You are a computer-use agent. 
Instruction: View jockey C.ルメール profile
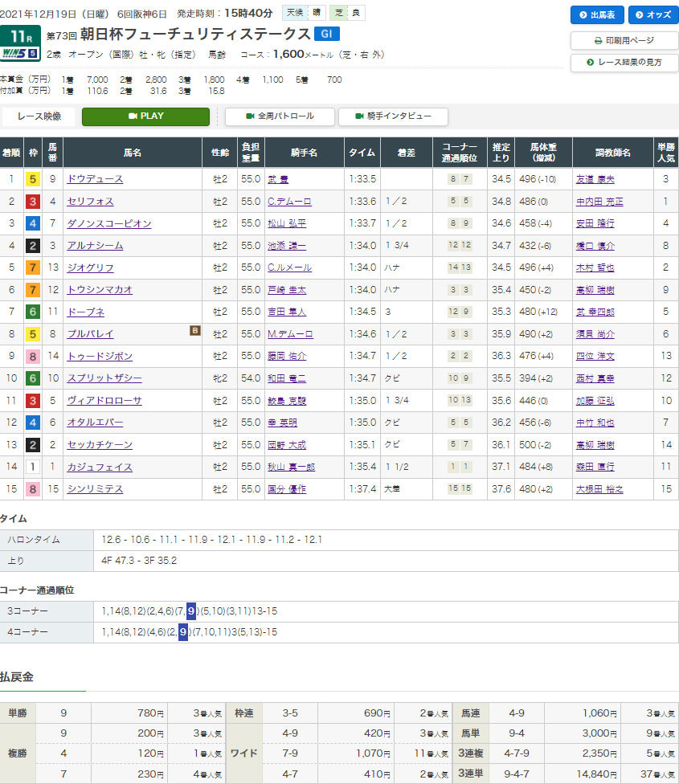coord(289,267)
